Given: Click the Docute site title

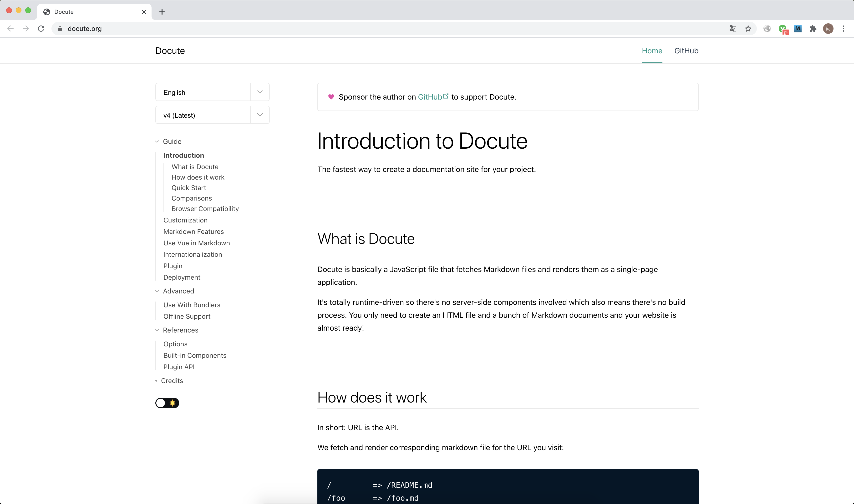Looking at the screenshot, I should (170, 50).
